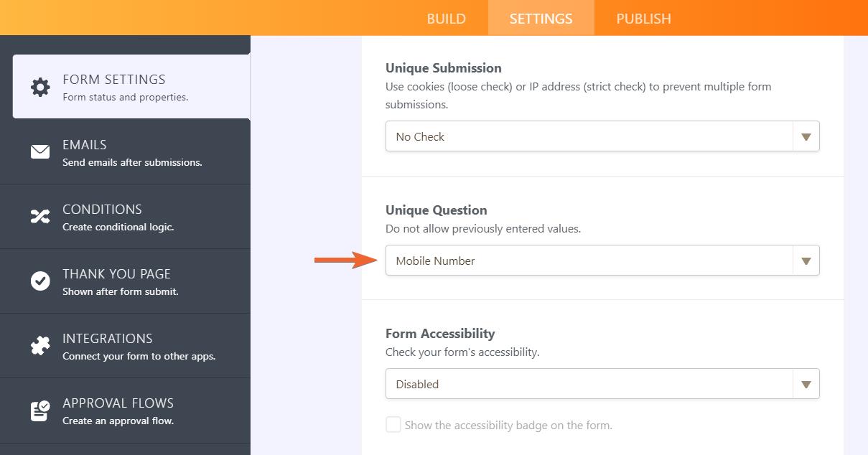Click the Emails envelope icon

tap(40, 151)
